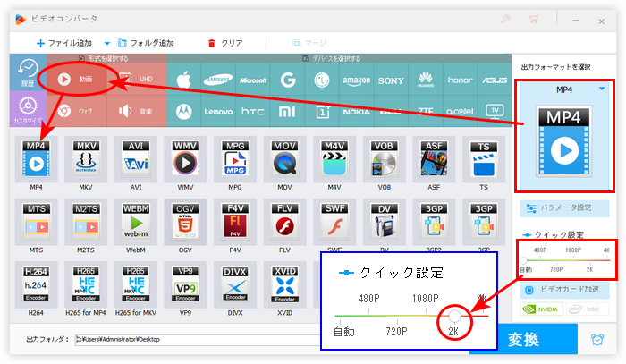Click the 変換 convert button
This screenshot has width=626, height=364.
523,339
